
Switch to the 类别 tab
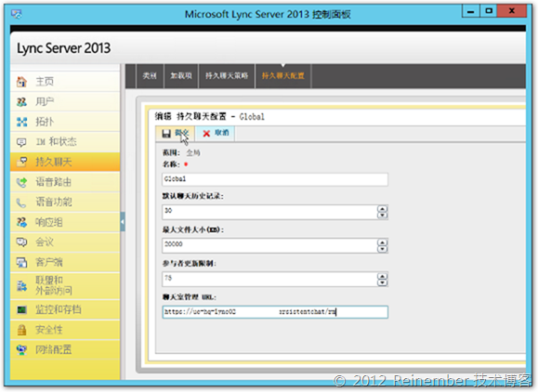point(150,76)
